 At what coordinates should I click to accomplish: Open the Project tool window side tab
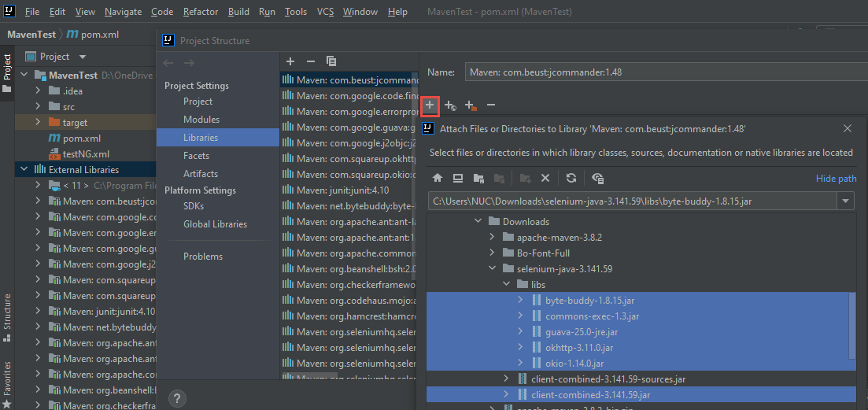[x=7, y=72]
